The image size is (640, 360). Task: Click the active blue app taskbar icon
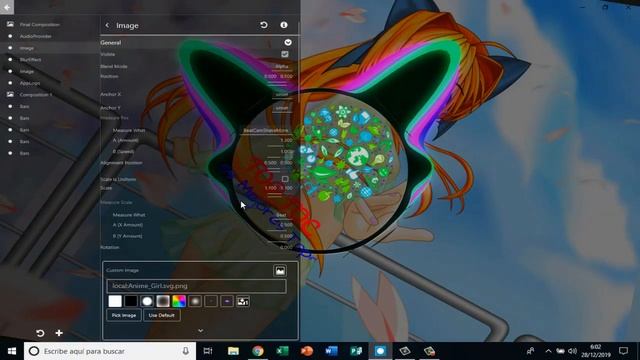click(380, 351)
